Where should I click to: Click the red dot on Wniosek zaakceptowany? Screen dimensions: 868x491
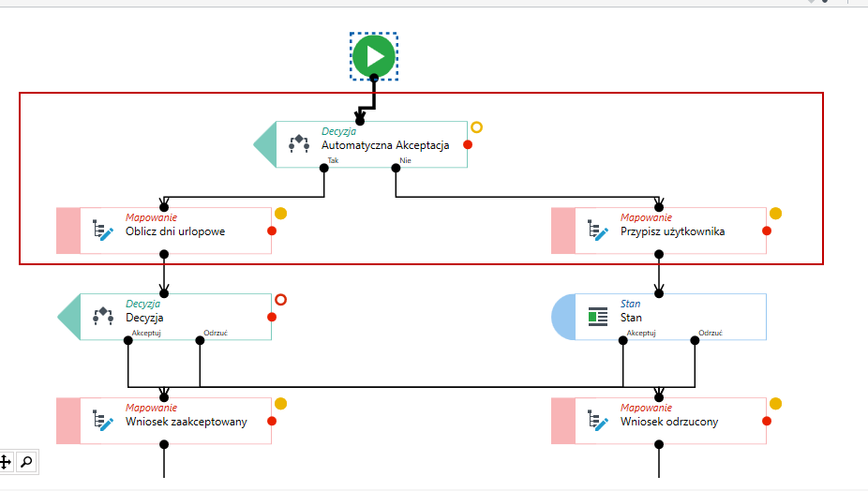272,422
